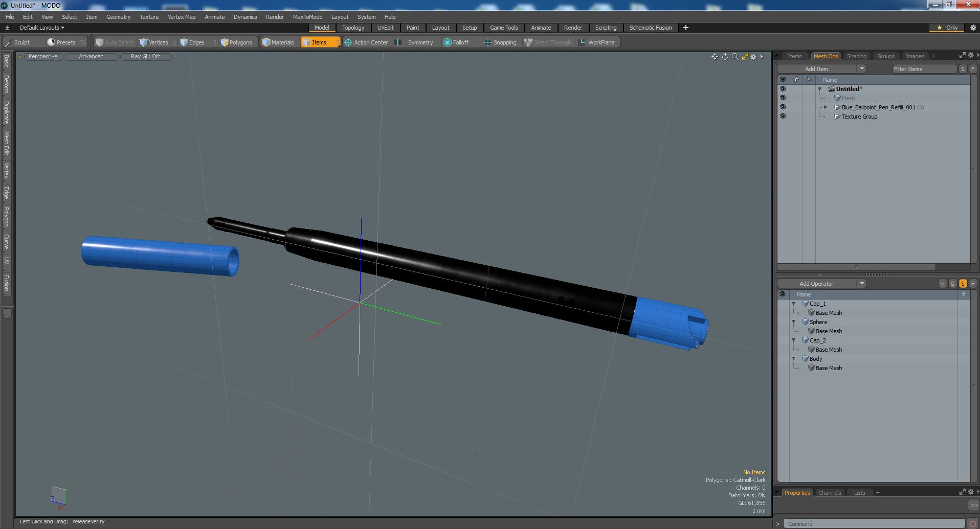Toggle Select Through mode

548,42
